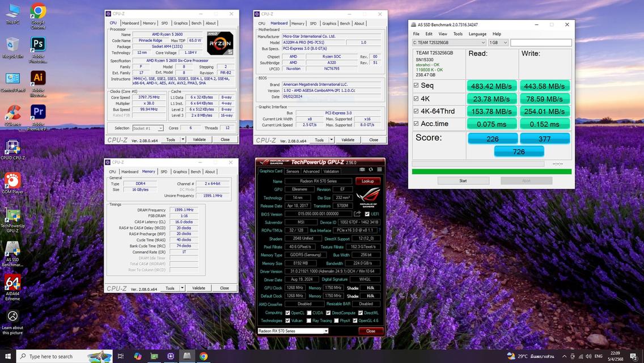Toggle the OpenCL checkbox in GPU-Z
Image resolution: width=644 pixels, height=363 pixels.
click(x=287, y=313)
